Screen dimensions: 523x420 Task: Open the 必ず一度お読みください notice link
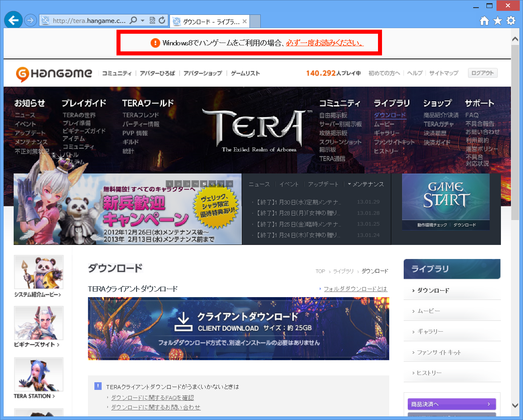point(325,43)
